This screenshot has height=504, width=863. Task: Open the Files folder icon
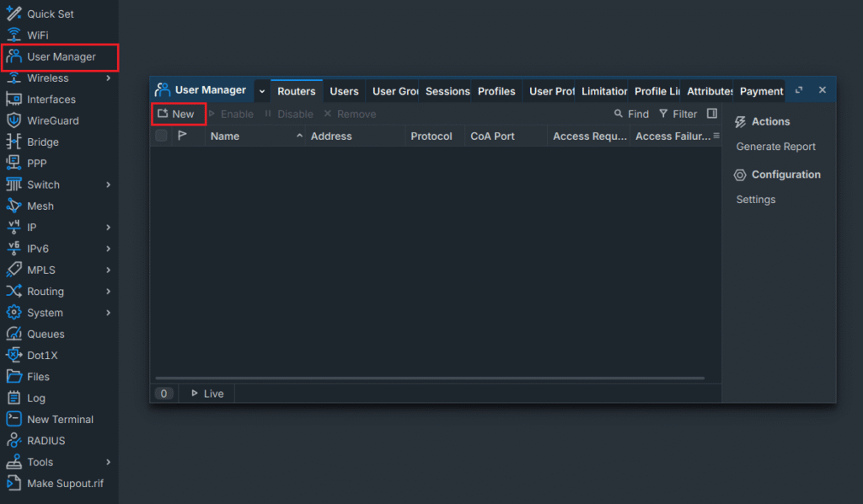(13, 377)
